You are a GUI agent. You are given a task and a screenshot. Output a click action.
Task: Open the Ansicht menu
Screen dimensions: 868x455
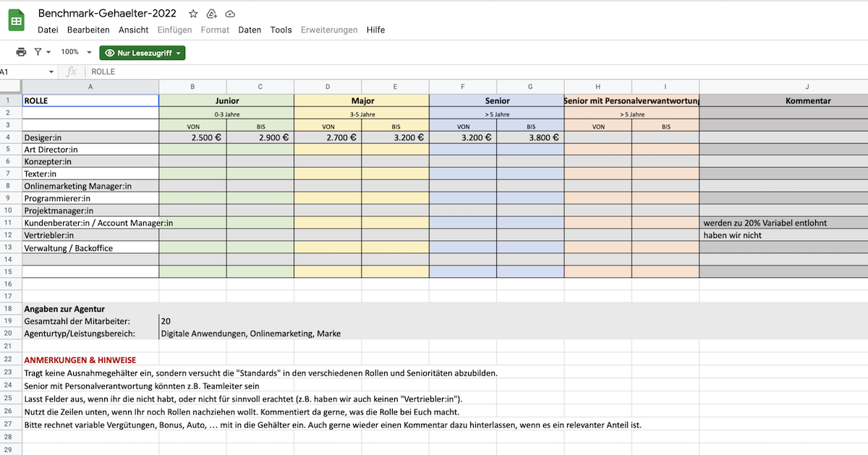point(134,30)
